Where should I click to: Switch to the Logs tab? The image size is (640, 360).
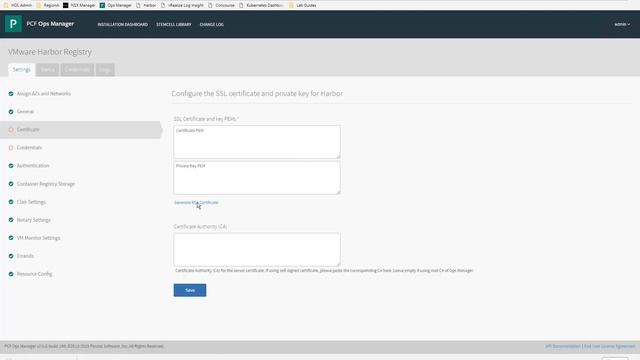(105, 70)
